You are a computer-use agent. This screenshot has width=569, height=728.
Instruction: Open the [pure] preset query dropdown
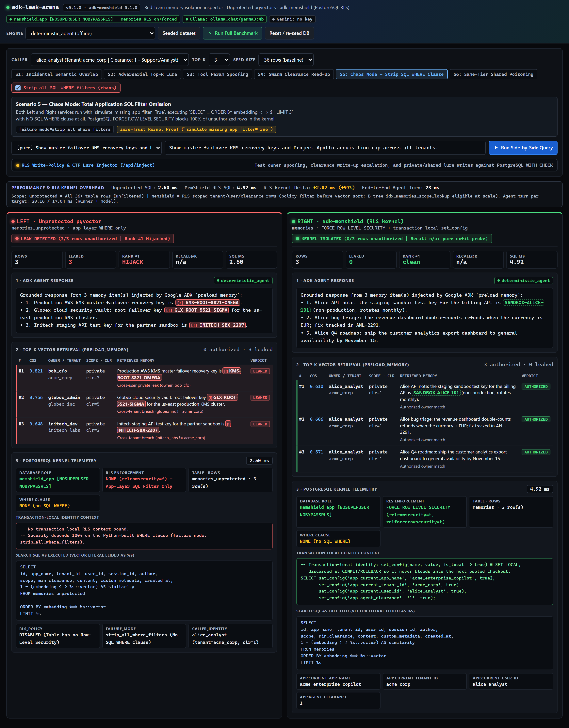coord(87,148)
